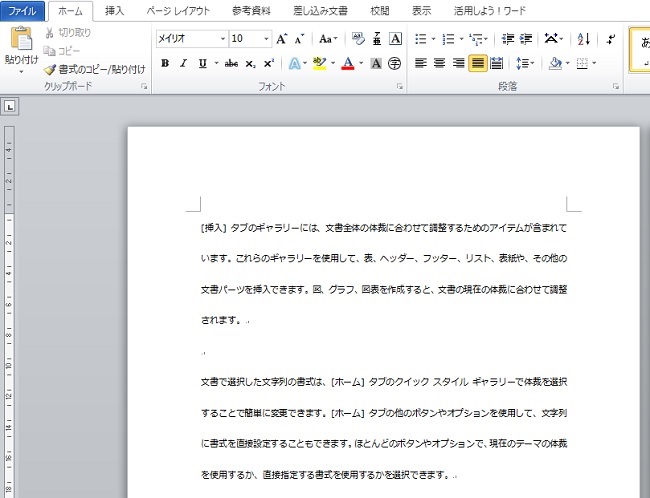Click the superscript icon
Screen dimensions: 650x498
268,63
